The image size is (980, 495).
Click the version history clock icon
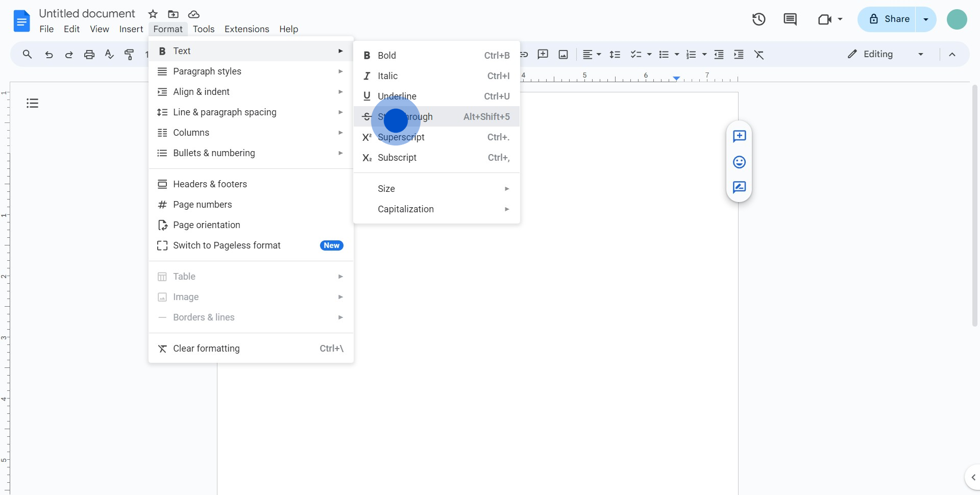(x=758, y=19)
